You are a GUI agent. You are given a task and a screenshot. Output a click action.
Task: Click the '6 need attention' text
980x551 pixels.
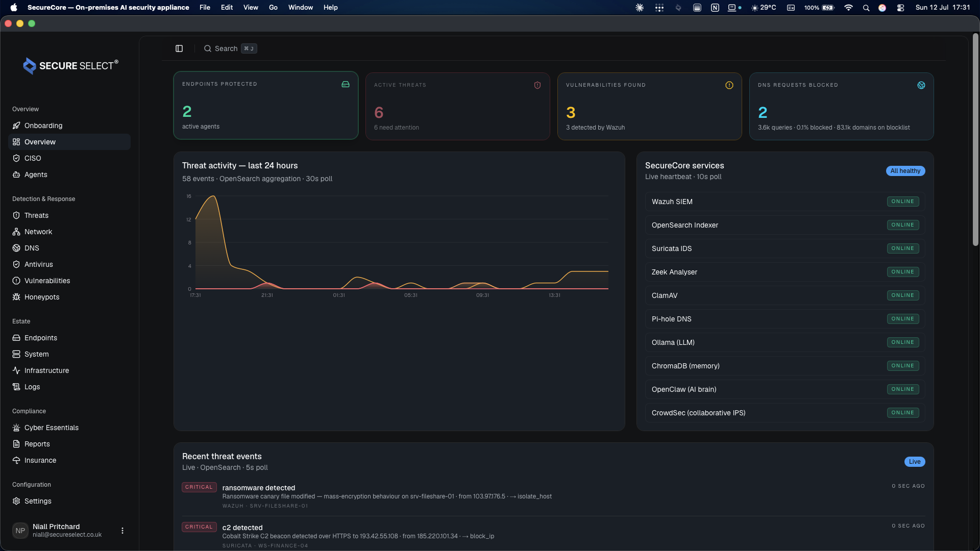click(396, 128)
